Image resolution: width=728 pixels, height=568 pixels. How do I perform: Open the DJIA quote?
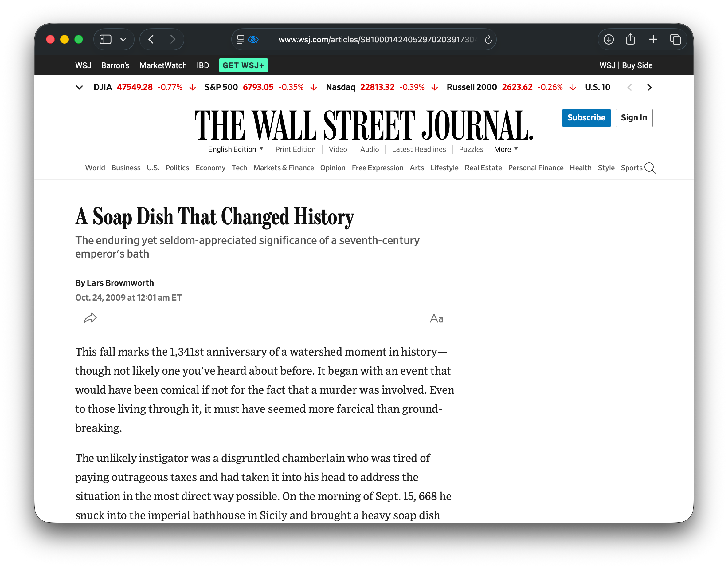pos(145,87)
